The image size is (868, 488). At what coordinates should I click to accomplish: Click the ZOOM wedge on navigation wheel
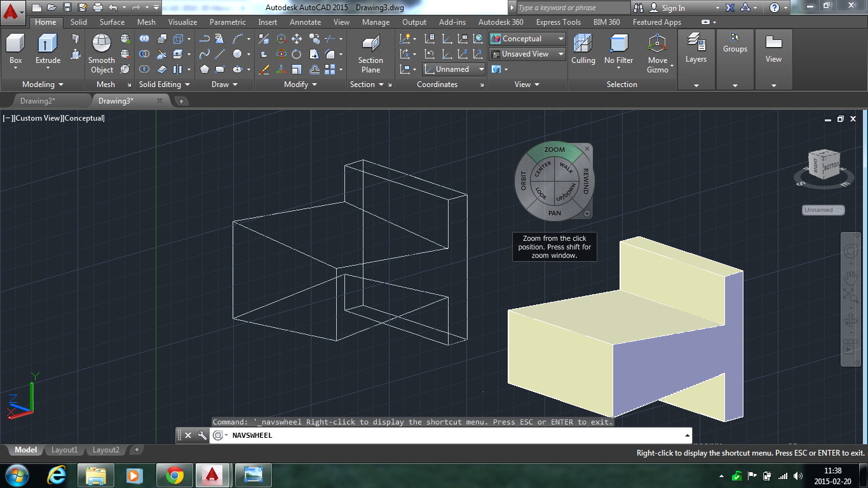tap(555, 151)
